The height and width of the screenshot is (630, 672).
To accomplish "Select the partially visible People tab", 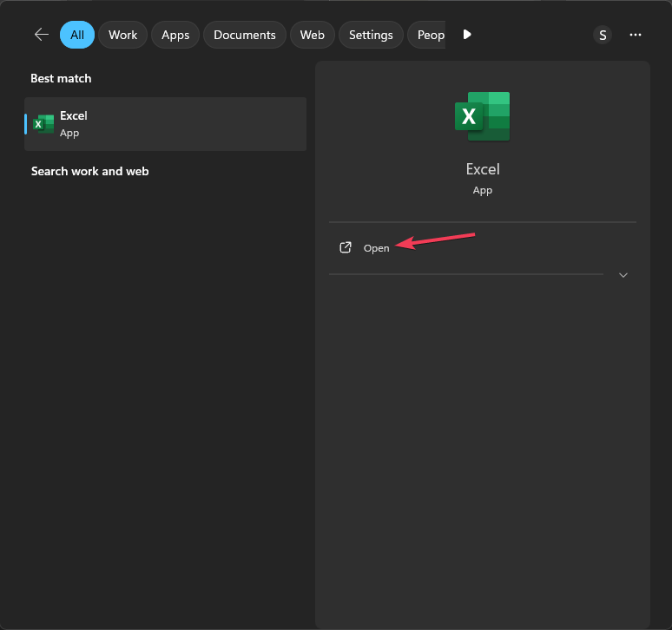I will (x=429, y=35).
